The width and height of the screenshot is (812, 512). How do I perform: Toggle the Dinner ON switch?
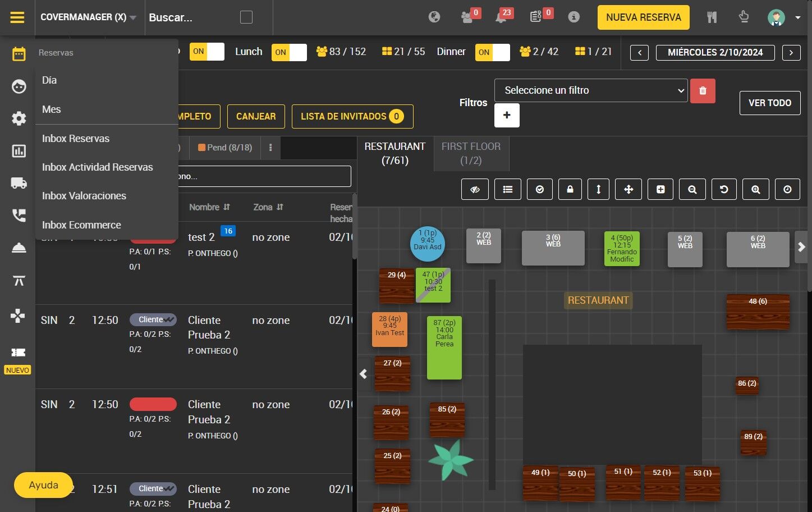coord(492,52)
